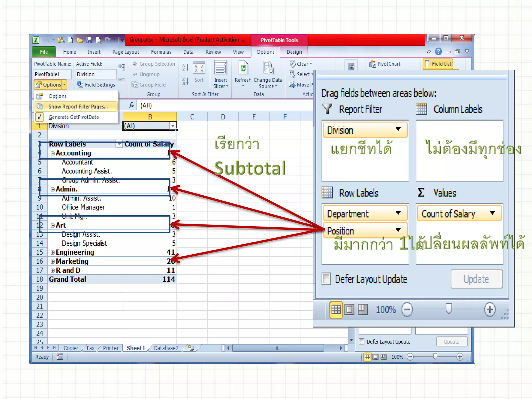Image resolution: width=532 pixels, height=399 pixels.
Task: Switch to the Design ribbon tab
Action: [294, 52]
